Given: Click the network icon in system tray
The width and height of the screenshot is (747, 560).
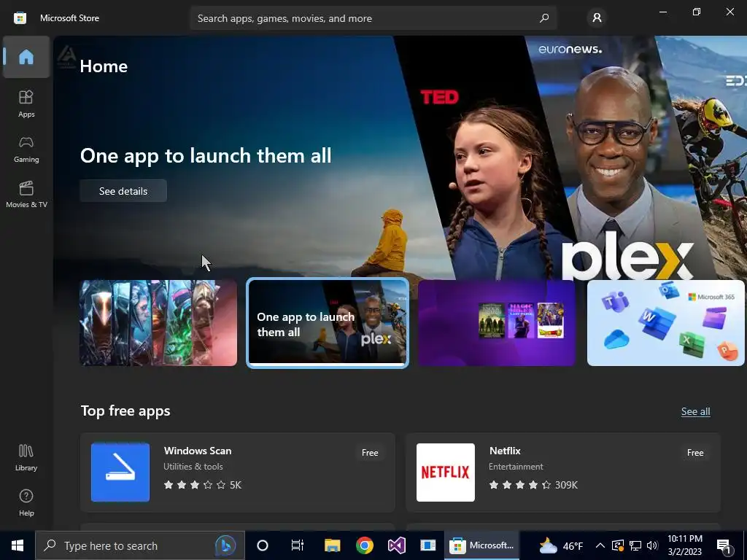Looking at the screenshot, I should [635, 545].
